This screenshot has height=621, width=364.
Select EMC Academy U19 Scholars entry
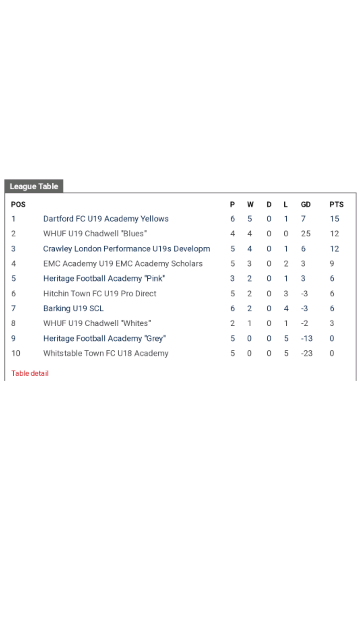pyautogui.click(x=123, y=264)
